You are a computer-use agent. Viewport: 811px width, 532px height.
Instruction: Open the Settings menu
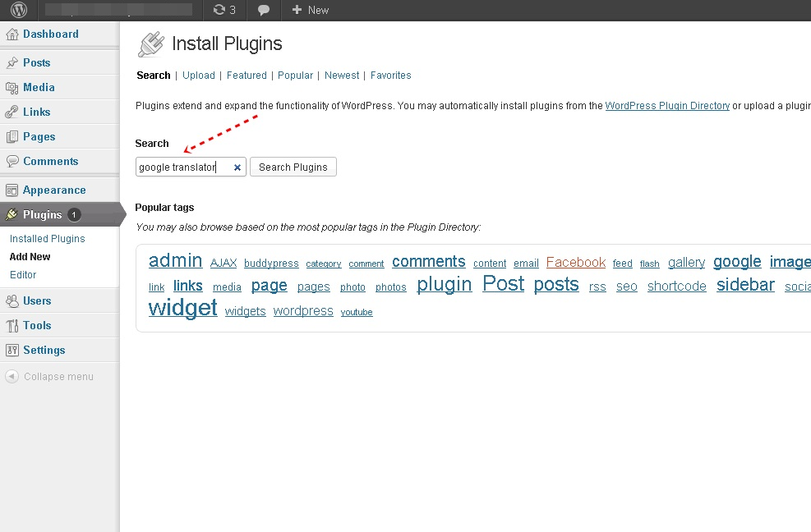(x=44, y=350)
